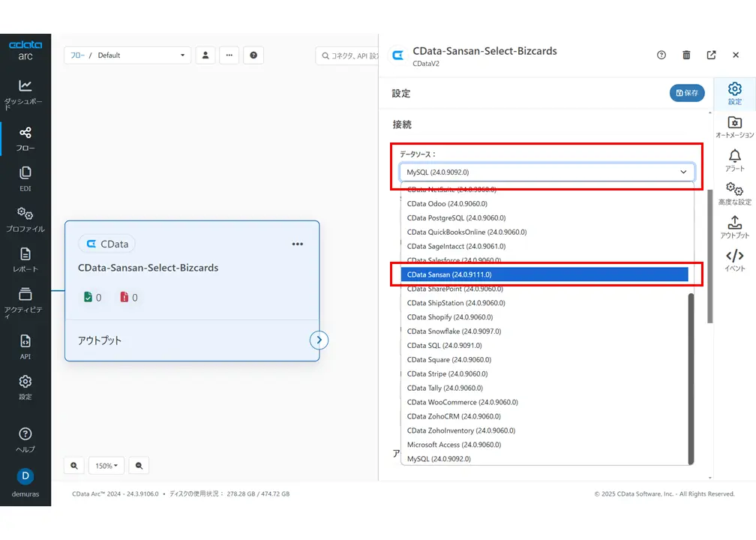The height and width of the screenshot is (540, 756).
Task: Toggle the data source MySQL dropdown
Action: pyautogui.click(x=547, y=172)
